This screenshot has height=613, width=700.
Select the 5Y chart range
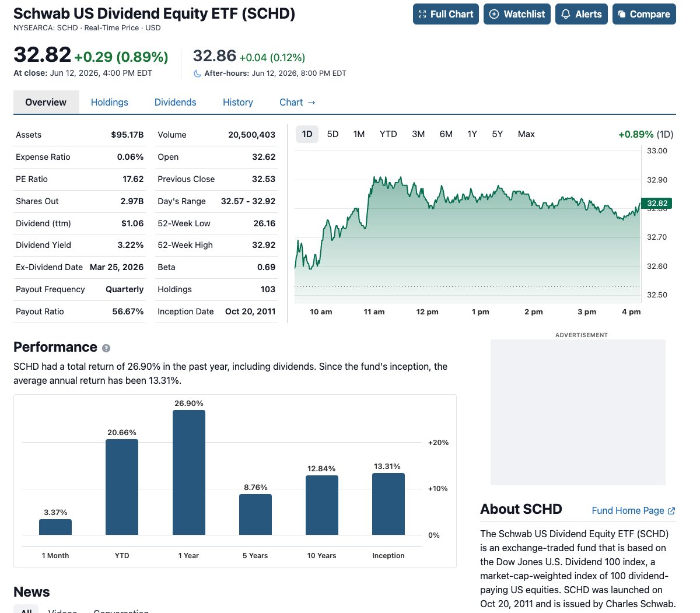pyautogui.click(x=498, y=134)
